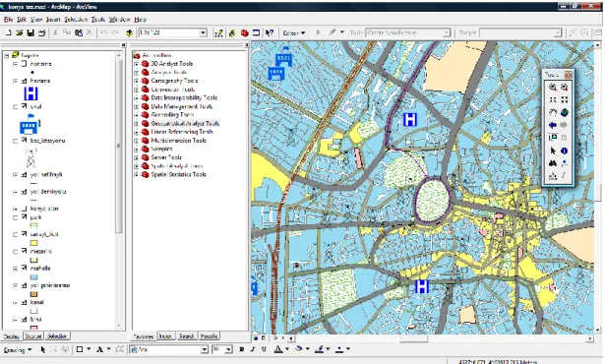The height and width of the screenshot is (364, 605).
Task: Toggle visibility of the hastane layer
Action: click(x=24, y=81)
